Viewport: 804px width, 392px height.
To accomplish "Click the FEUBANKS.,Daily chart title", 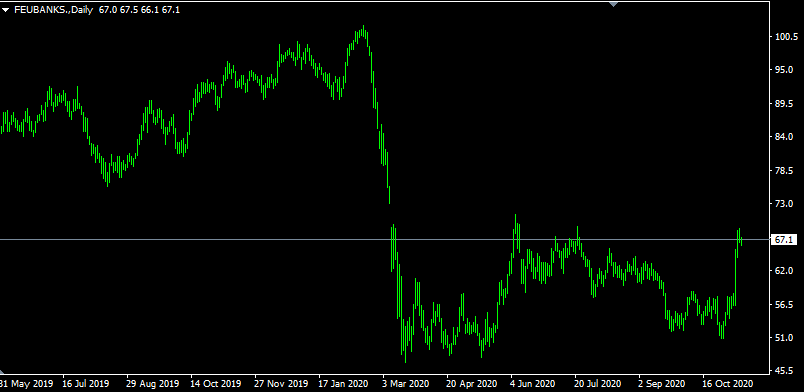I will 53,10.
